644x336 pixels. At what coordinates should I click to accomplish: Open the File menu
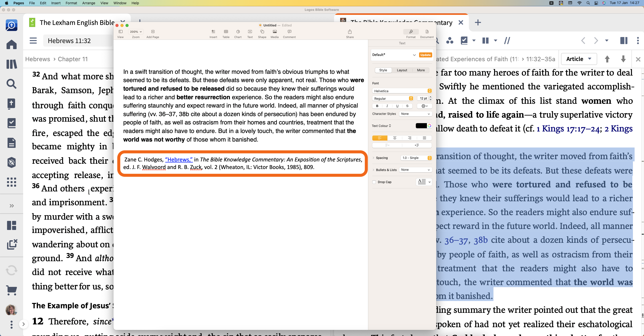click(x=32, y=3)
